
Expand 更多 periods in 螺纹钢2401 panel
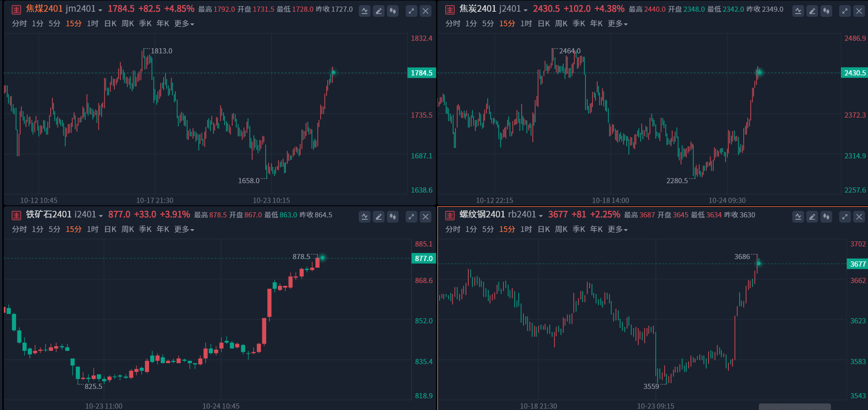618,229
